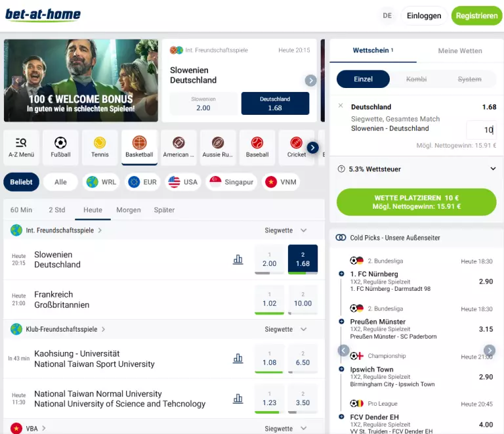This screenshot has height=434, width=504.
Task: Select the Aussie Rules sport icon
Action: [218, 148]
